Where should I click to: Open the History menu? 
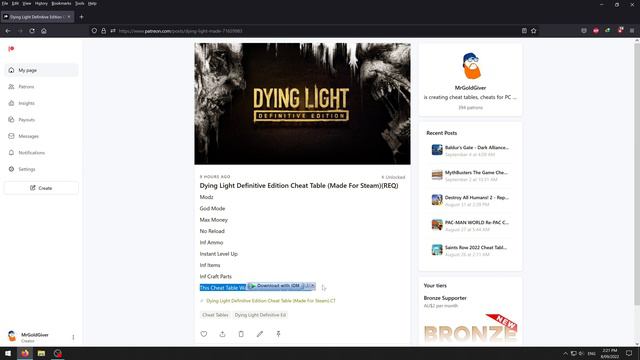coord(41,3)
